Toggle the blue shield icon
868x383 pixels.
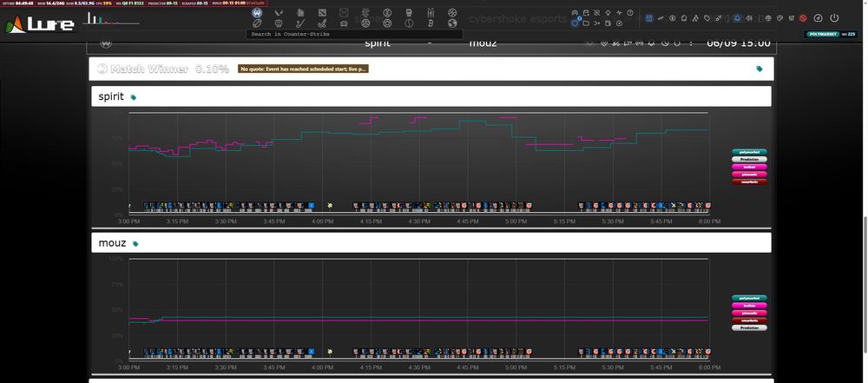click(x=575, y=23)
